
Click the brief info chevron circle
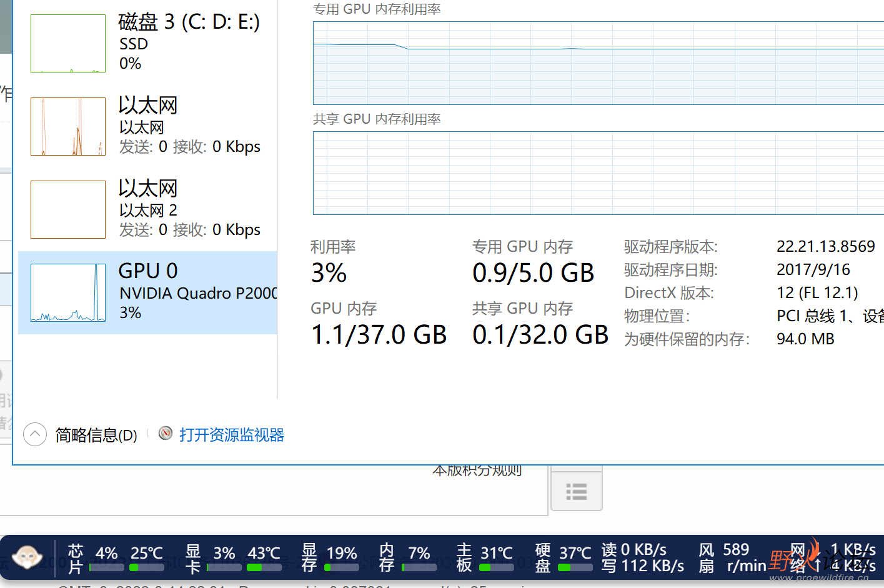[x=35, y=434]
